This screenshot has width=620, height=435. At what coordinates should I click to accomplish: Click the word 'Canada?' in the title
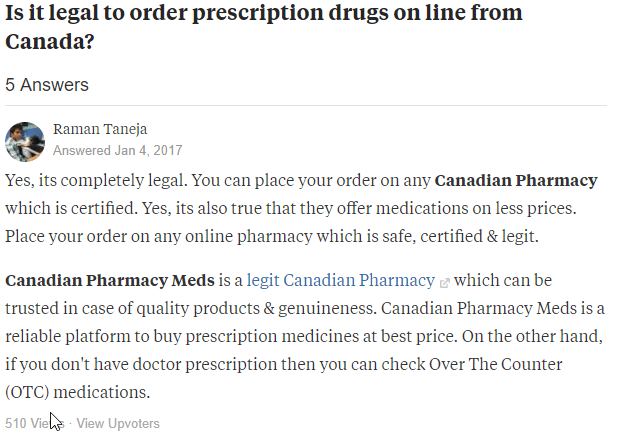pyautogui.click(x=50, y=41)
